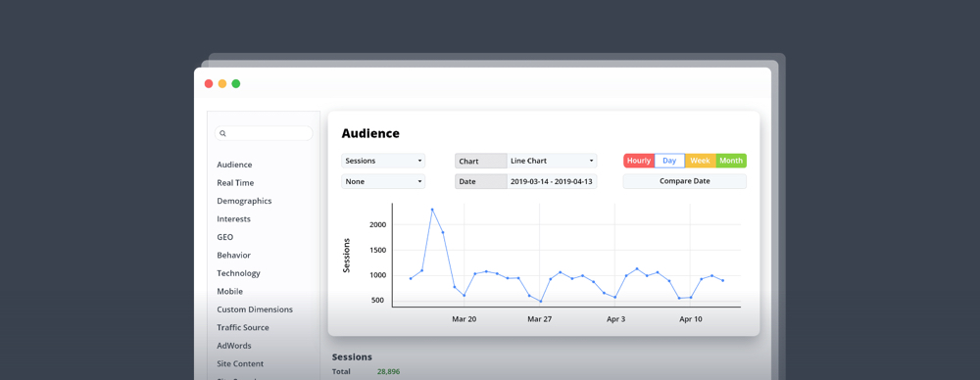Focus the sidebar search field

point(264,133)
